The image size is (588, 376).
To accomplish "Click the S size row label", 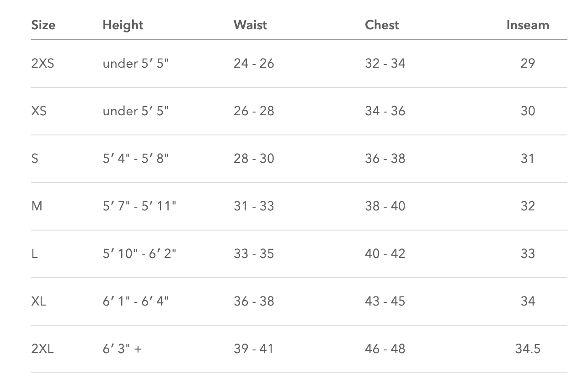I will [35, 158].
